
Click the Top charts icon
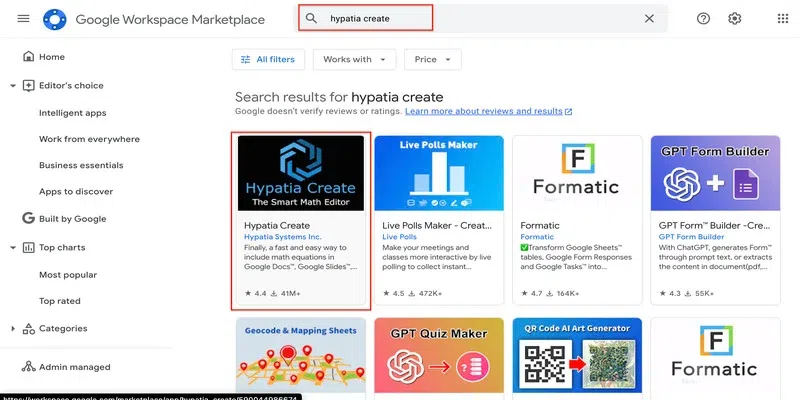(x=29, y=247)
